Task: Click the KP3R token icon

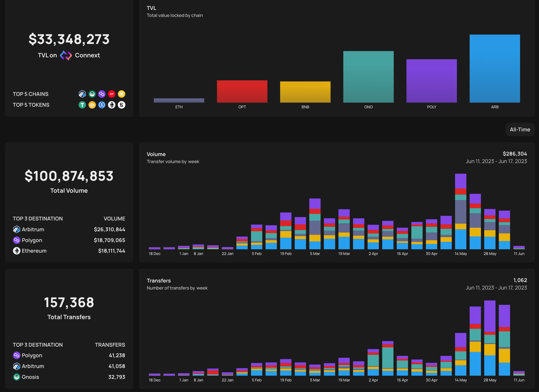Action: click(x=121, y=105)
